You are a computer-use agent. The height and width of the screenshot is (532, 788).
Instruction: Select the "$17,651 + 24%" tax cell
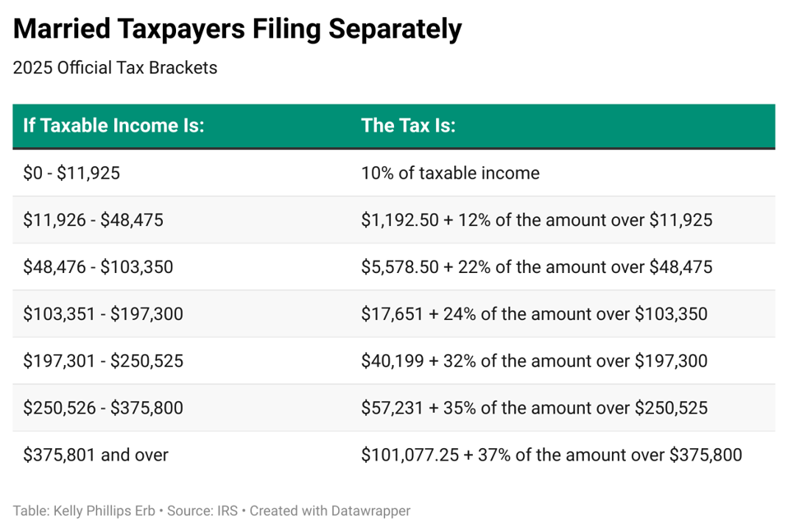[x=534, y=314]
